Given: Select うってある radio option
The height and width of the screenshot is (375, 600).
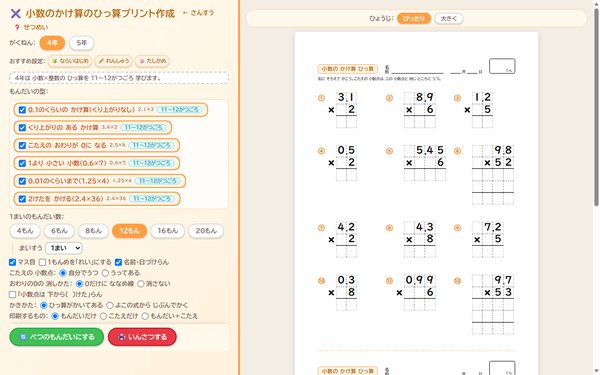Looking at the screenshot, I should coord(105,273).
